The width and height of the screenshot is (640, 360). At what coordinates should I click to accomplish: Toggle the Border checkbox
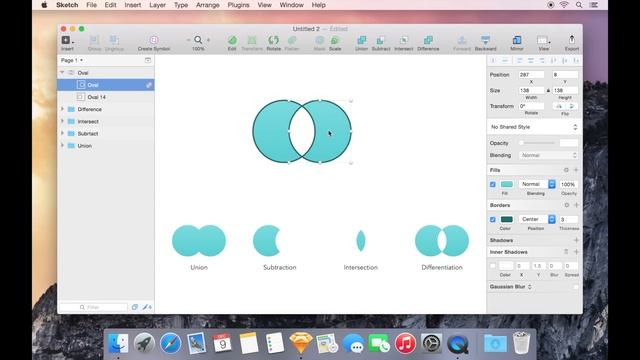pos(493,220)
